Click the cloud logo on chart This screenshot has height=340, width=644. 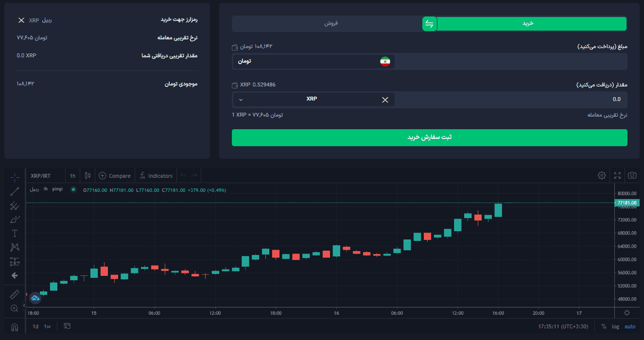[x=35, y=298]
